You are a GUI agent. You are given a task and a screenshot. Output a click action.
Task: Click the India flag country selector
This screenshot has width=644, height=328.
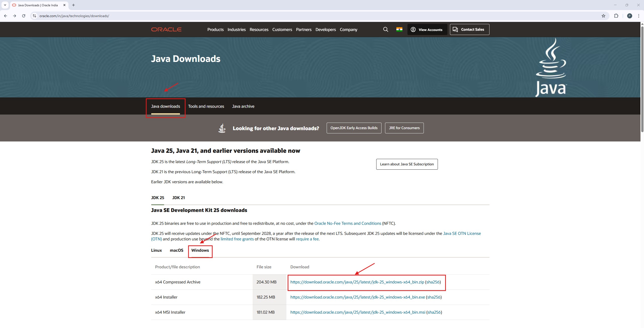click(399, 29)
